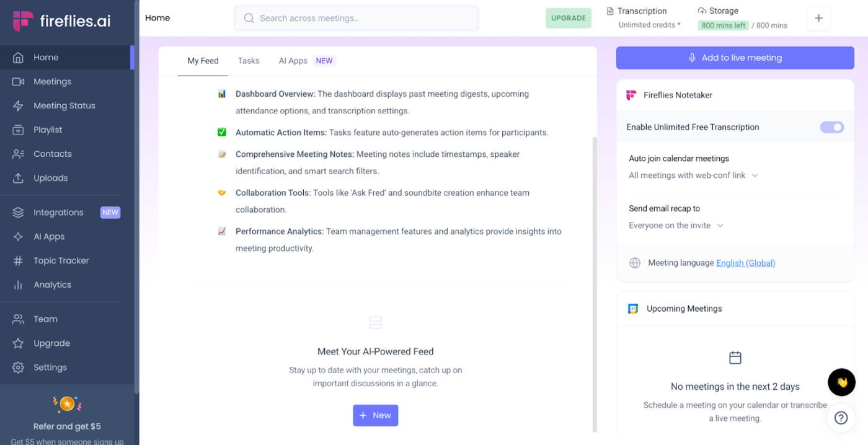The width and height of the screenshot is (868, 445).
Task: Click the plus icon in top bar
Action: (x=818, y=19)
